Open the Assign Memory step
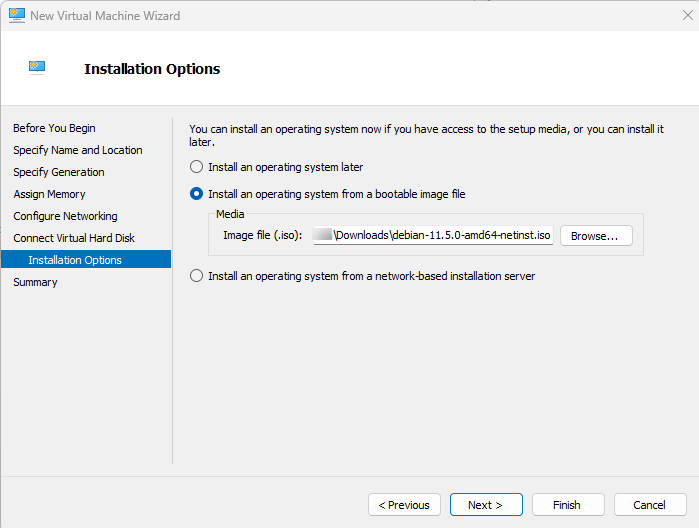 pyautogui.click(x=49, y=194)
